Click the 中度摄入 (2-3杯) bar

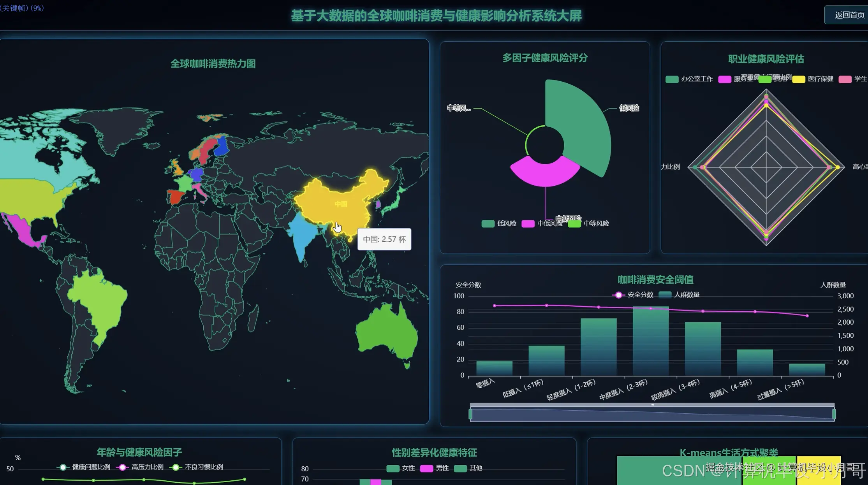point(651,341)
